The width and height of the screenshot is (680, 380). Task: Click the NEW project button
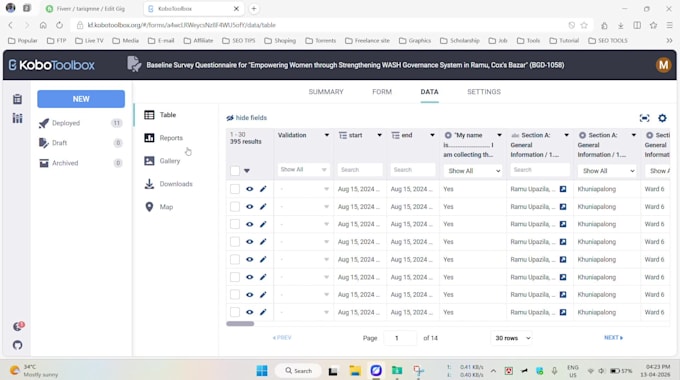tap(81, 99)
